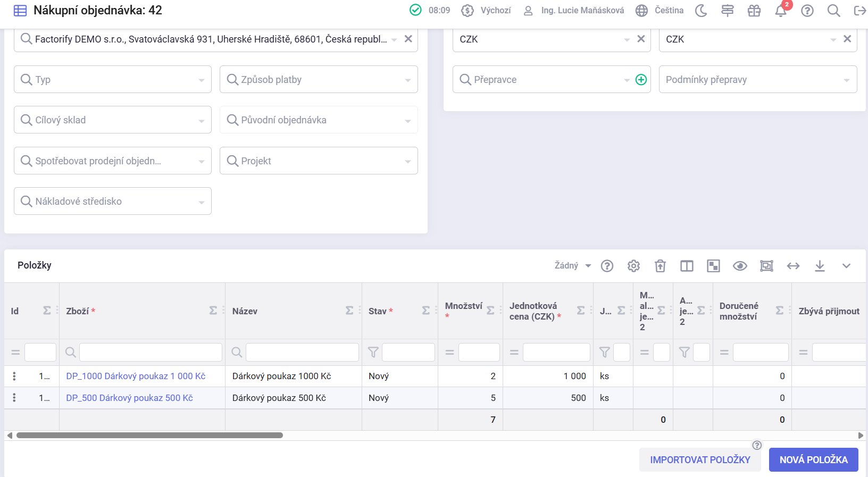Open the notifications bell
The width and height of the screenshot is (868, 477).
tap(781, 11)
